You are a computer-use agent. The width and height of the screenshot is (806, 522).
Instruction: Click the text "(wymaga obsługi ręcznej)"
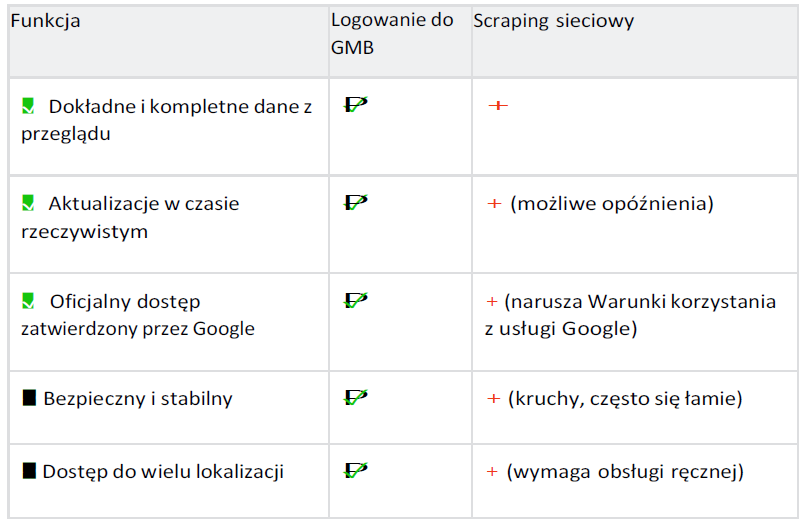coord(627,471)
